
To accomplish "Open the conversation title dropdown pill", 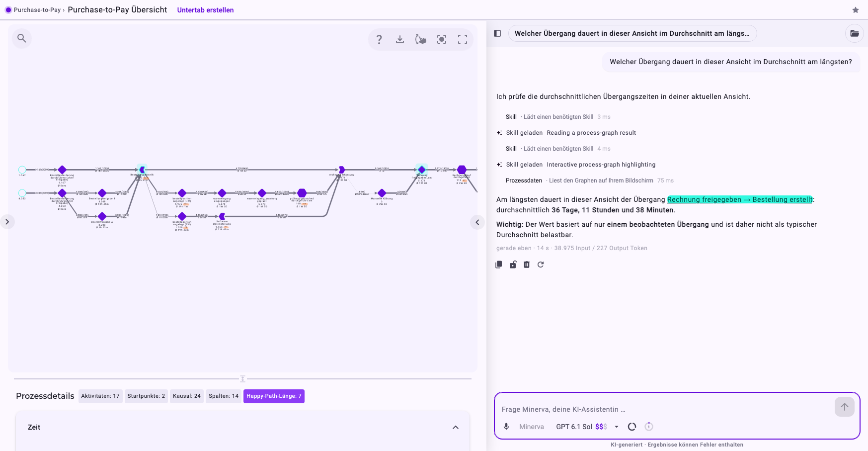I will coord(632,33).
